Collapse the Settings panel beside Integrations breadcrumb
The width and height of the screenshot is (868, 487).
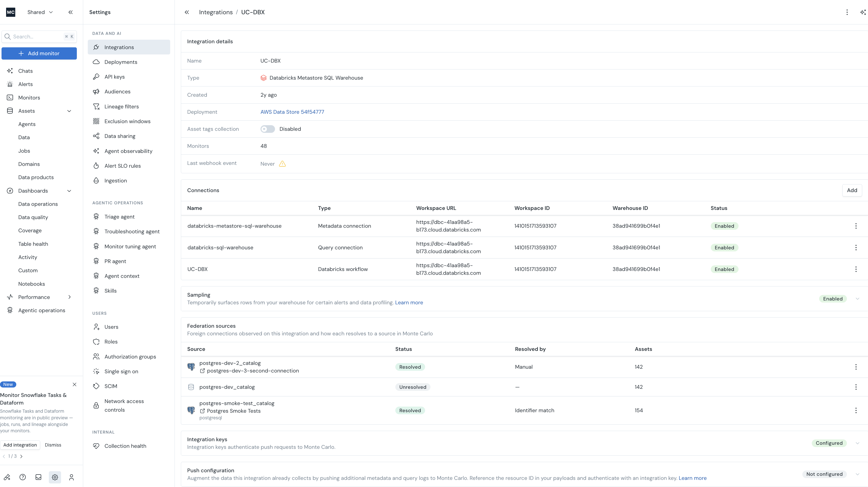(187, 12)
